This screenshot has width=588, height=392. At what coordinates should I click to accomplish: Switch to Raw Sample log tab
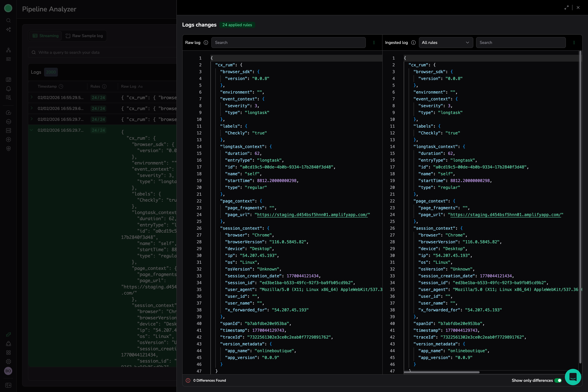coord(84,36)
